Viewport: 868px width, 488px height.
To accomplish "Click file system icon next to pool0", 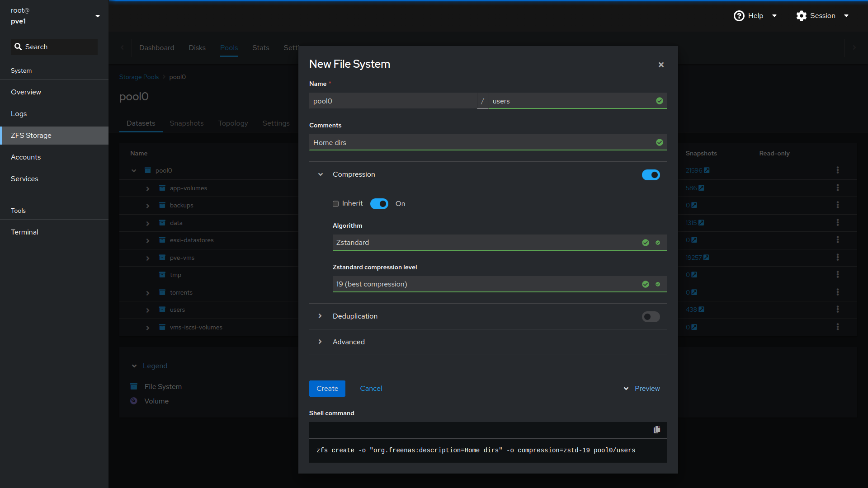I will tap(148, 170).
